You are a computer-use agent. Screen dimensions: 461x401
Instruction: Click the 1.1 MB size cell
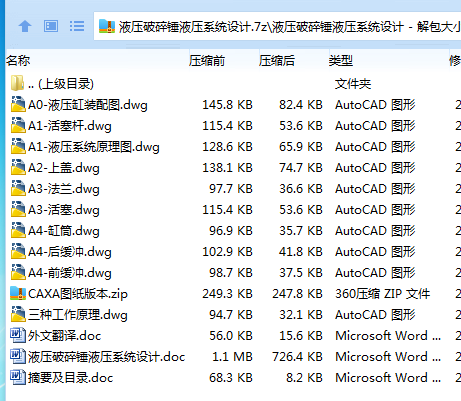[x=232, y=357]
